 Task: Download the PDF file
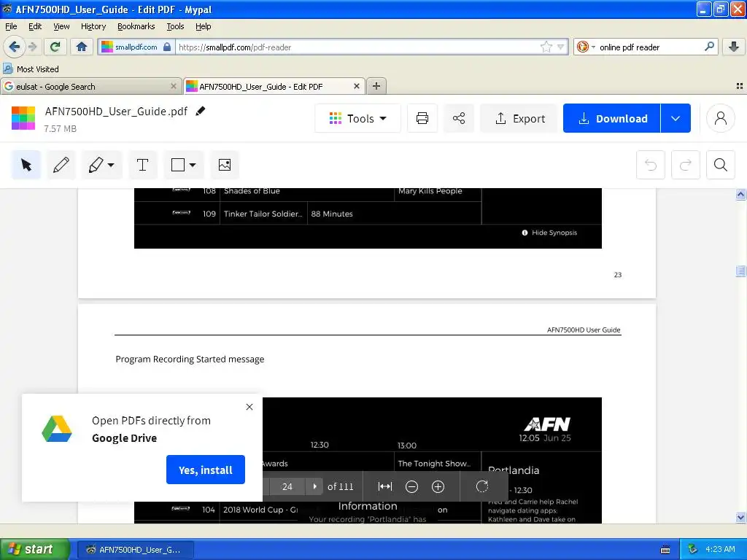tap(612, 118)
